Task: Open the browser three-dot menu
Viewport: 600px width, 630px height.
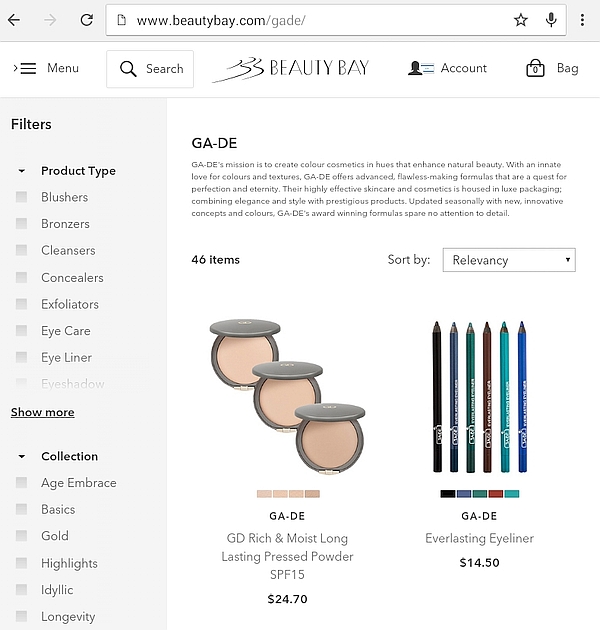Action: tap(582, 20)
